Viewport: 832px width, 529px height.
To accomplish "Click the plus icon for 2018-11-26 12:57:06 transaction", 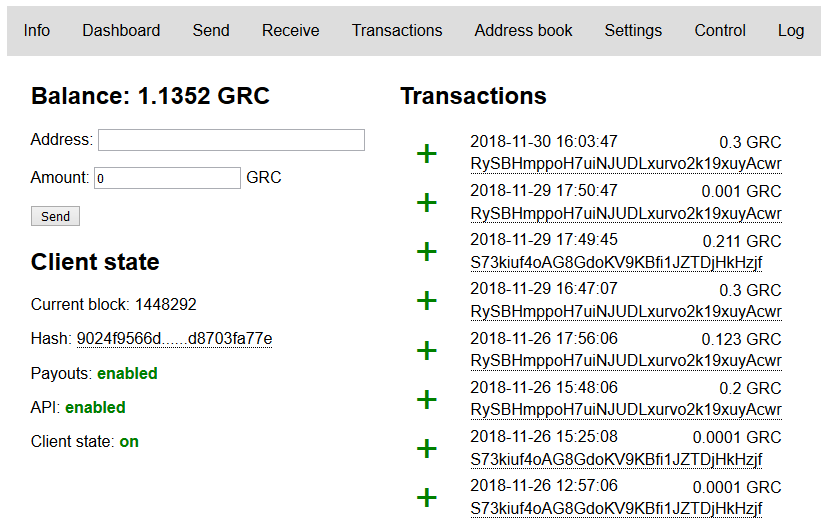I will click(x=427, y=498).
